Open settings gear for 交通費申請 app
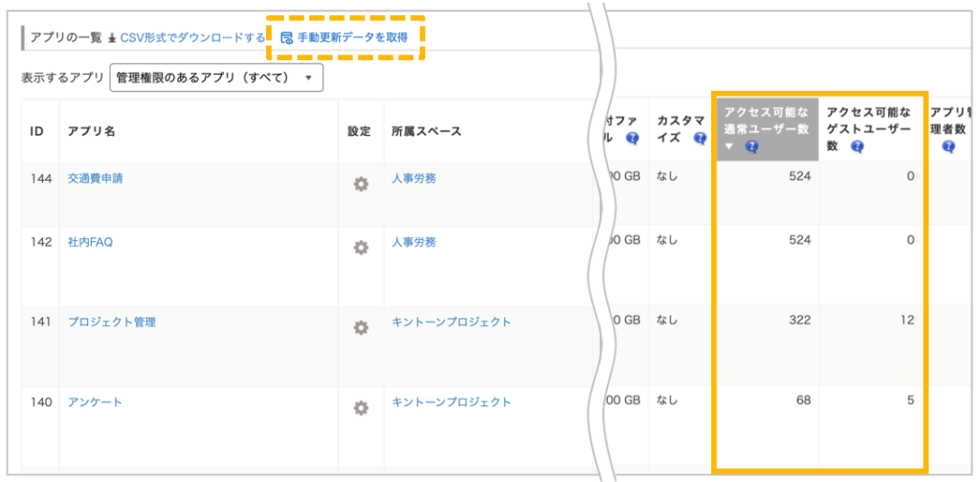 (x=361, y=185)
